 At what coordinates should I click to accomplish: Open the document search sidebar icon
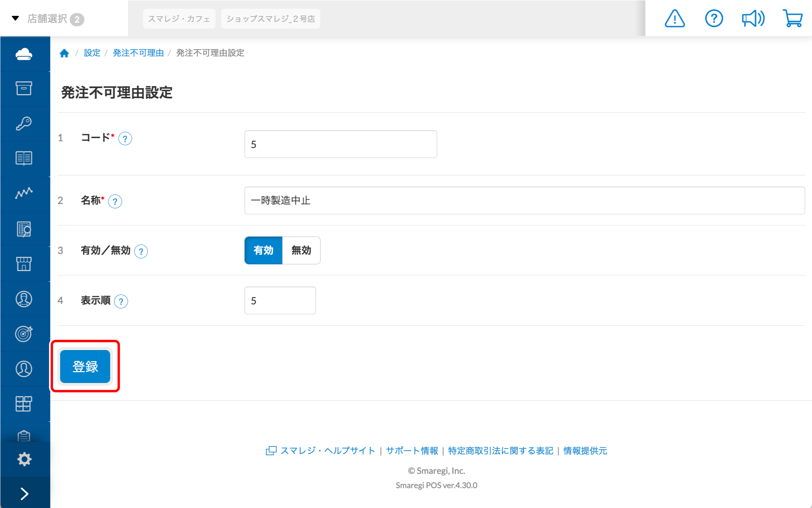(x=24, y=229)
